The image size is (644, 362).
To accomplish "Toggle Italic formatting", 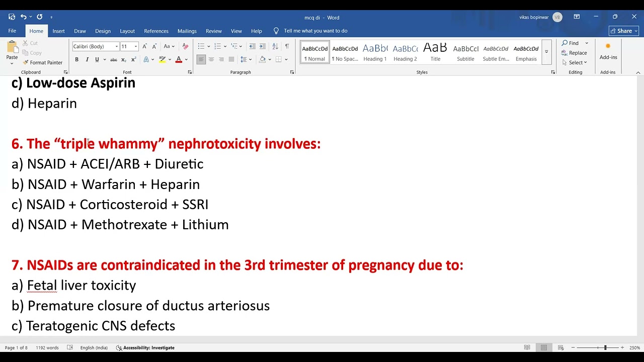I will pos(87,59).
